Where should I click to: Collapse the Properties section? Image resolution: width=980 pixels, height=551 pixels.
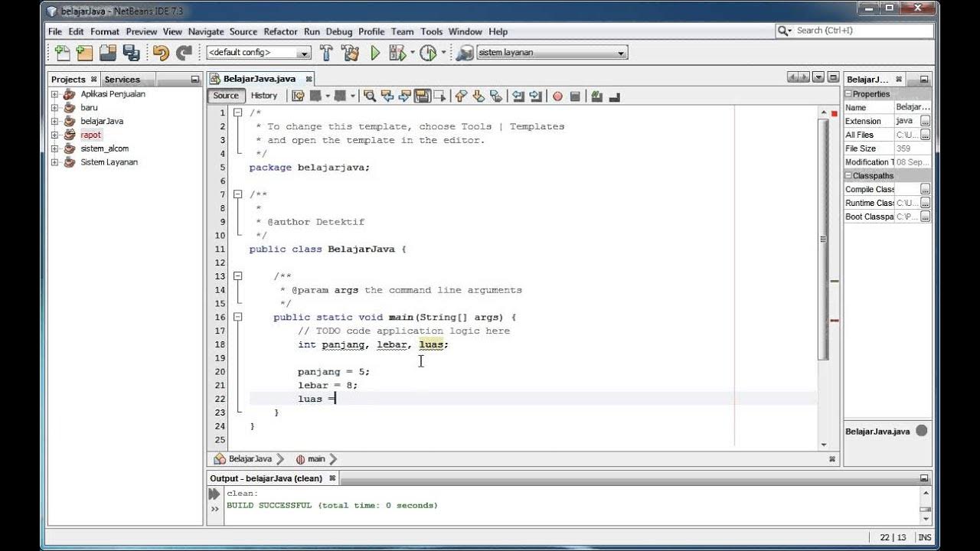coord(848,94)
